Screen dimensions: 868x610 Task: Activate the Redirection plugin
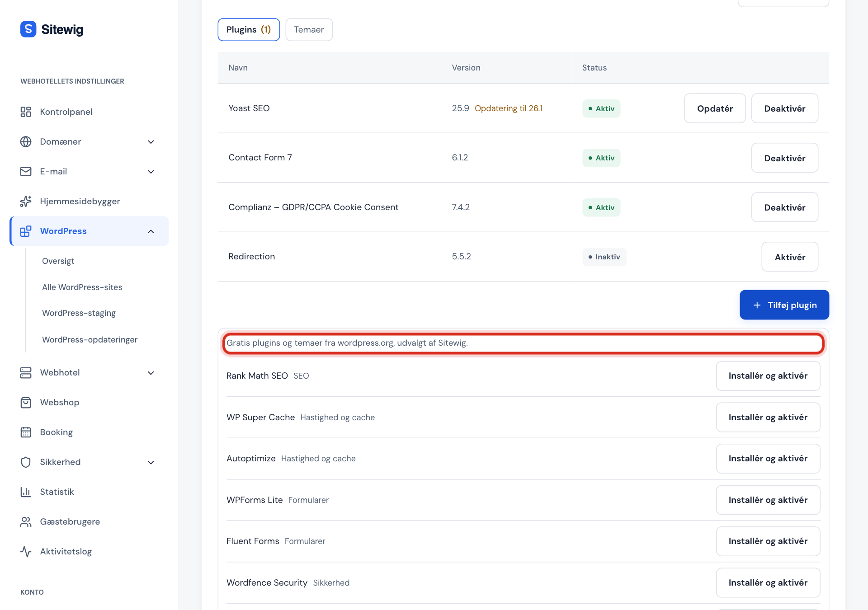tap(790, 257)
